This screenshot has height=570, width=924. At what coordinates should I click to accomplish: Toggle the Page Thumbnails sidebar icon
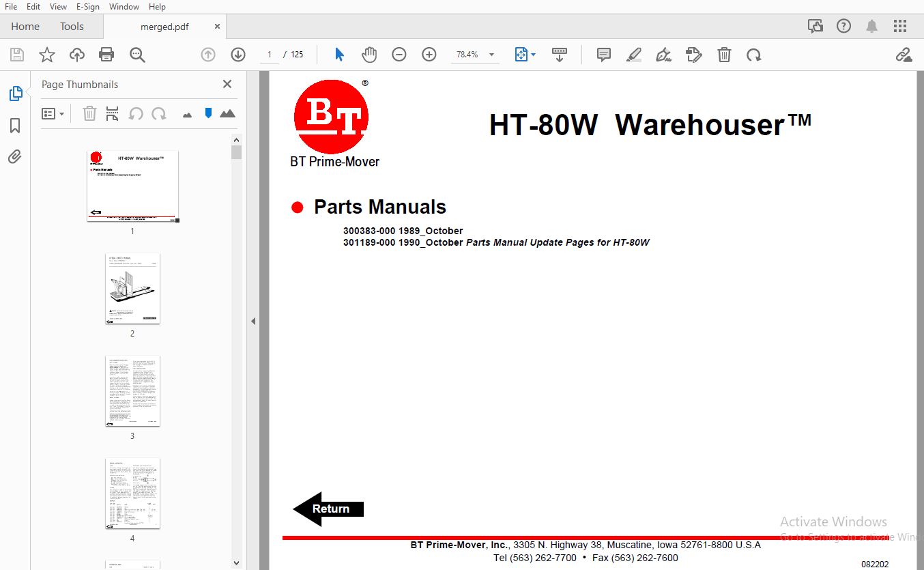click(x=15, y=94)
